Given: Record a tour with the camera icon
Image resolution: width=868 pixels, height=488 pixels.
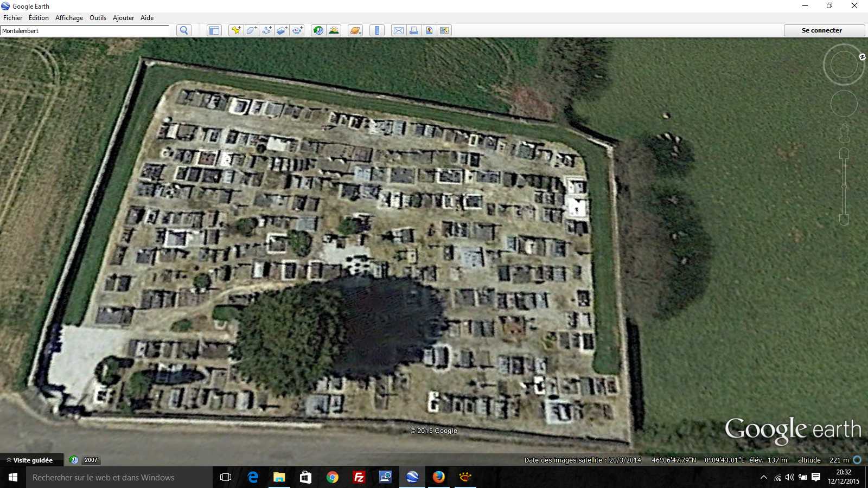Looking at the screenshot, I should click(x=297, y=30).
